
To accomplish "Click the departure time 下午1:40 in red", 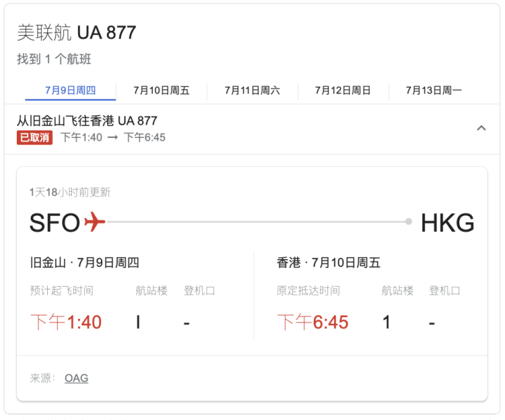I will click(x=66, y=322).
